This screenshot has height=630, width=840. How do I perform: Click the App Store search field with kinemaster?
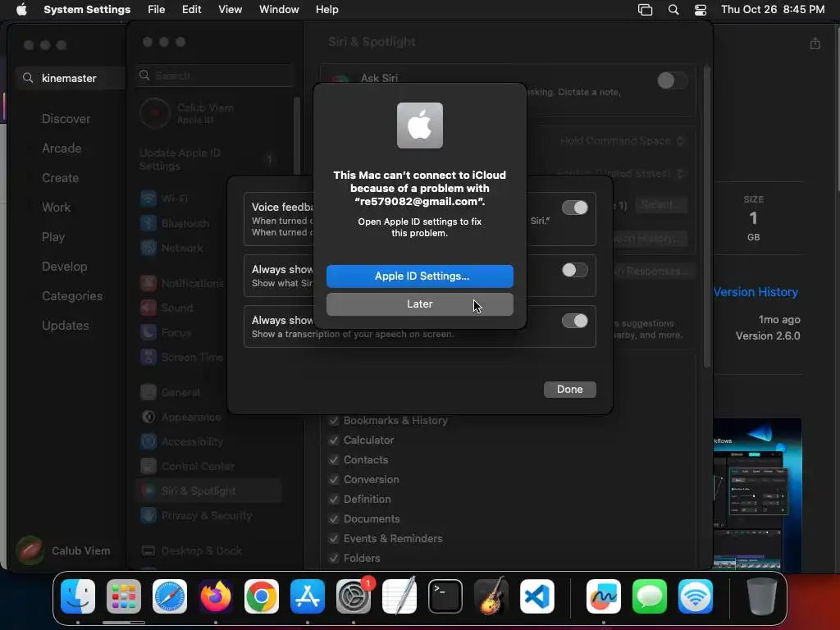tap(71, 78)
